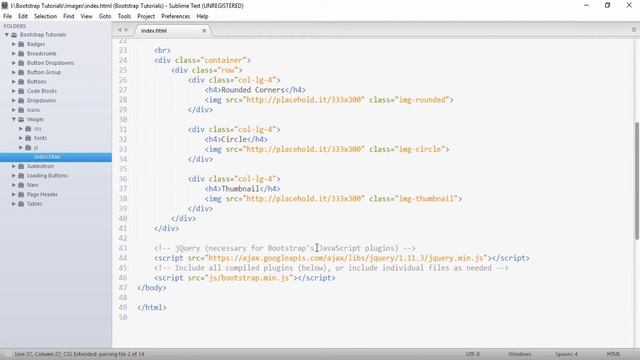
Task: Open the Find menu
Action: pos(69,16)
